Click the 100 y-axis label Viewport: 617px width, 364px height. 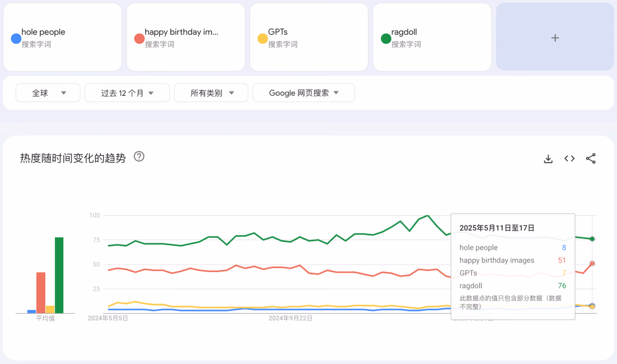[x=94, y=216]
